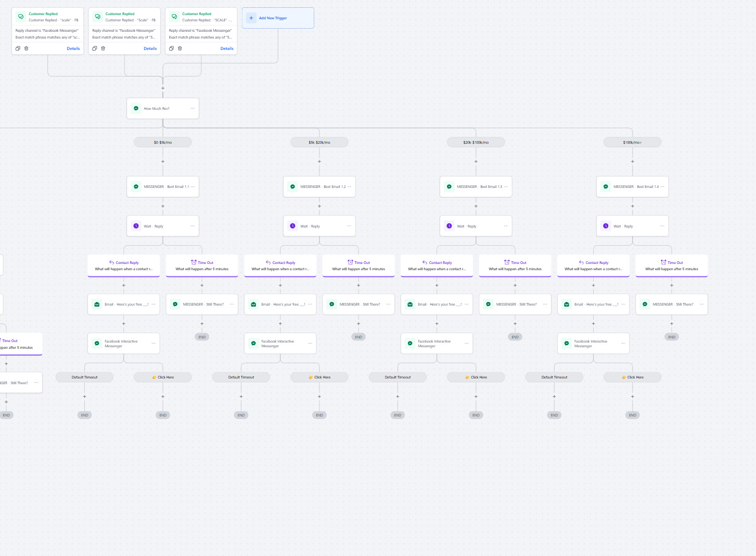This screenshot has width=756, height=556.
Task: Click trash icon on third trigger card
Action: coord(180,48)
